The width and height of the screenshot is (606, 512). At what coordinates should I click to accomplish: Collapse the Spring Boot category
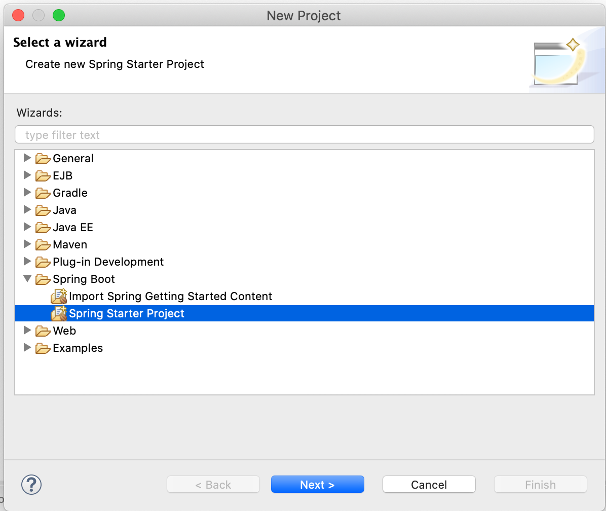[28, 279]
